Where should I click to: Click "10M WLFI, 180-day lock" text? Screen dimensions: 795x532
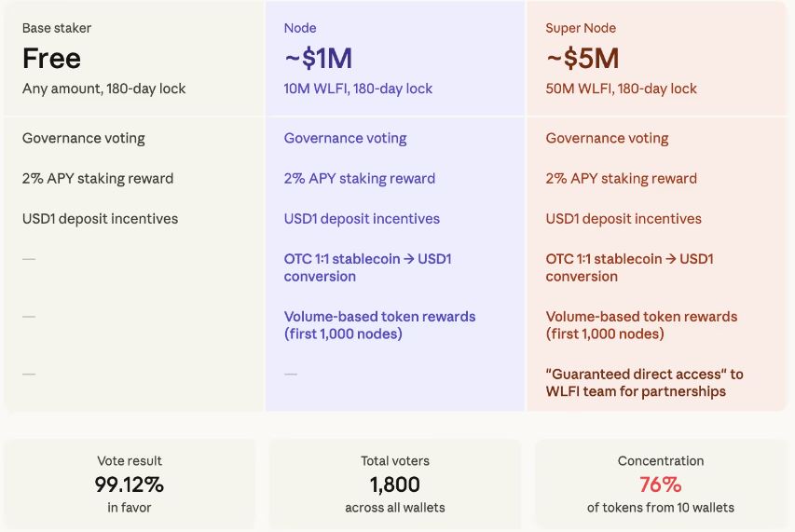tap(358, 89)
